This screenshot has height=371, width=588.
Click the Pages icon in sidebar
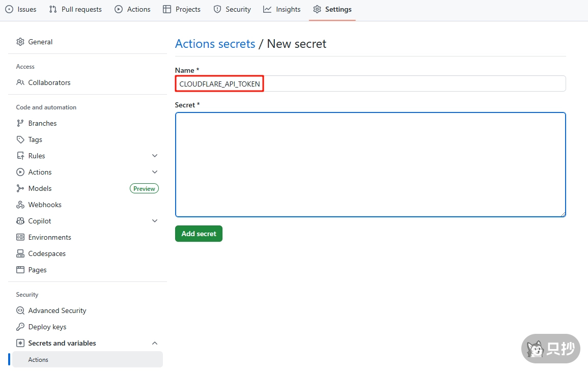click(20, 270)
